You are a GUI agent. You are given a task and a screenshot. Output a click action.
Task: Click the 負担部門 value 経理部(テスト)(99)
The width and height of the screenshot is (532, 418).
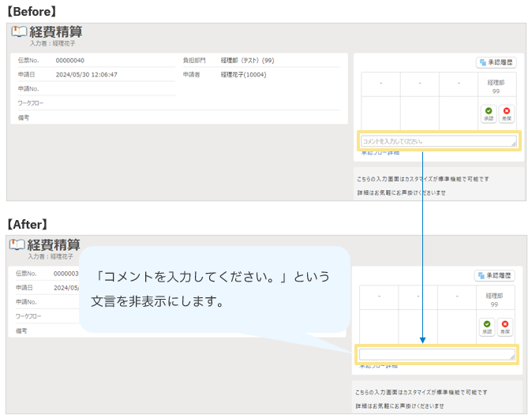(x=247, y=60)
